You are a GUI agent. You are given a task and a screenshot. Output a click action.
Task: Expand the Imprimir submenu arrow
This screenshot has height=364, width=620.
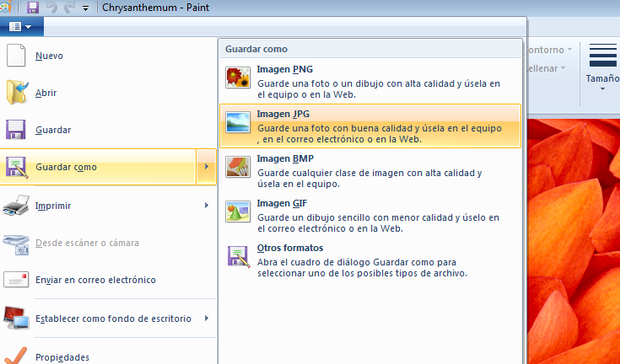tap(207, 205)
